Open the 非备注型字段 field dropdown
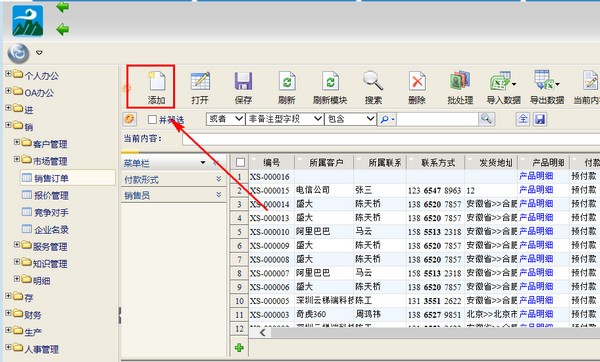600x362 pixels. point(285,119)
